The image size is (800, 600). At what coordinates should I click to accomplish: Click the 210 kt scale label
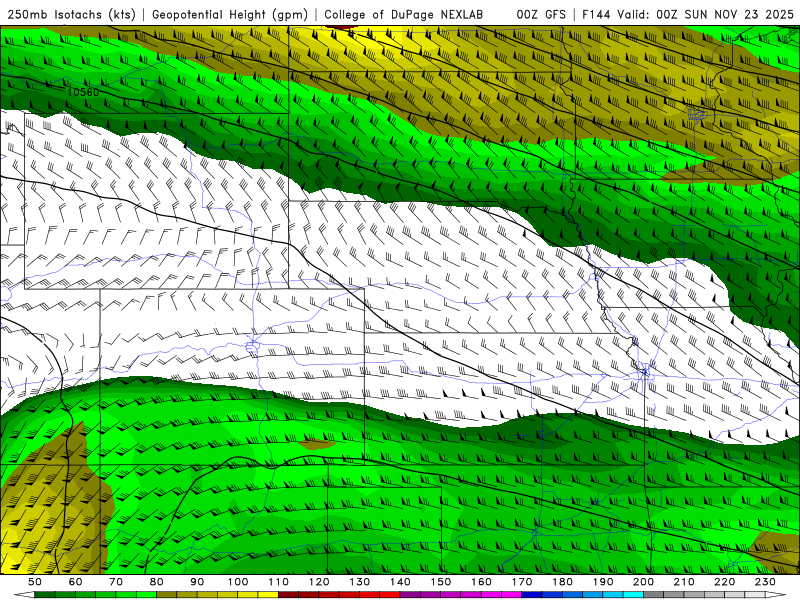(x=684, y=582)
